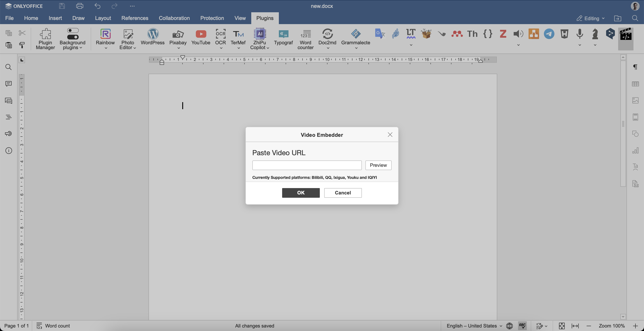644x331 pixels.
Task: Switch to the Insert tab
Action: point(55,18)
